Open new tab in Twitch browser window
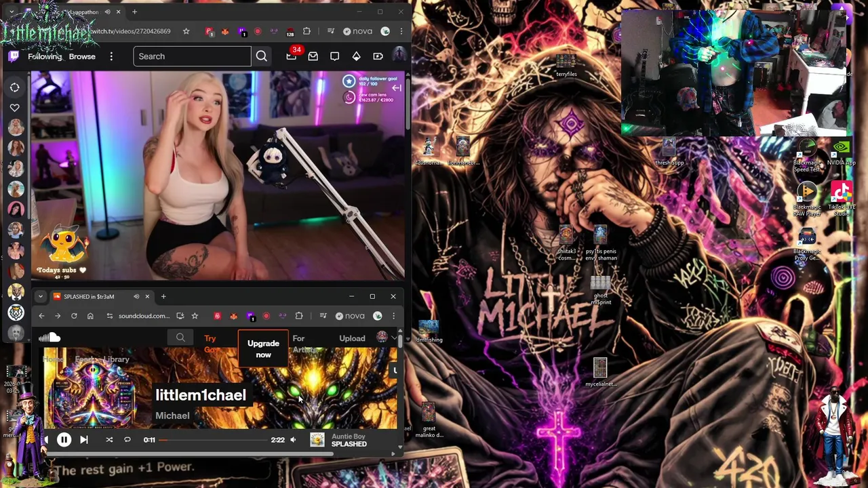This screenshot has width=868, height=488. [134, 12]
